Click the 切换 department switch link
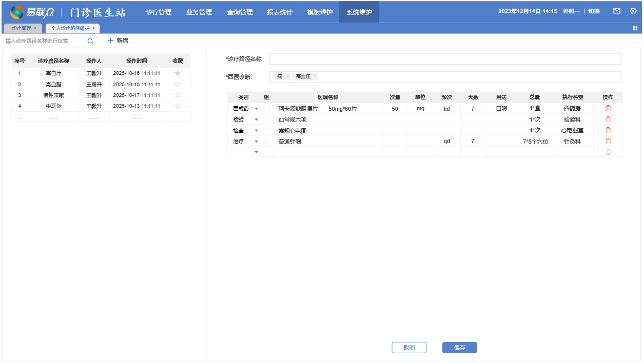 pyautogui.click(x=594, y=11)
